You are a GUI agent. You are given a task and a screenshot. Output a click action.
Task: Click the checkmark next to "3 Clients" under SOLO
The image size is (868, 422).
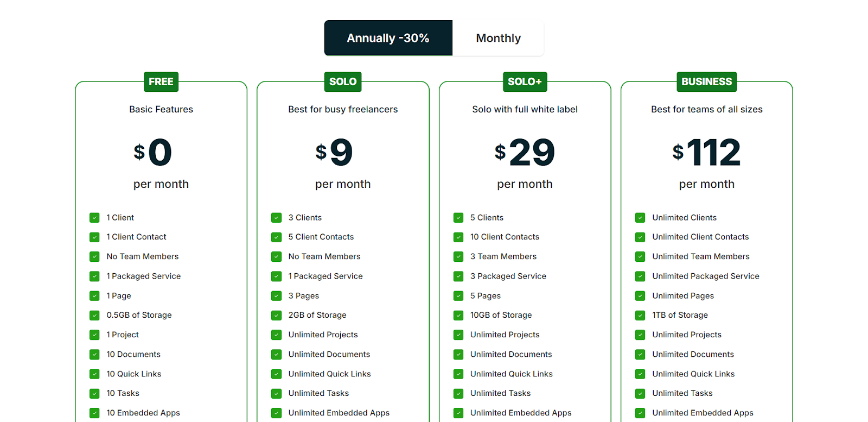276,217
